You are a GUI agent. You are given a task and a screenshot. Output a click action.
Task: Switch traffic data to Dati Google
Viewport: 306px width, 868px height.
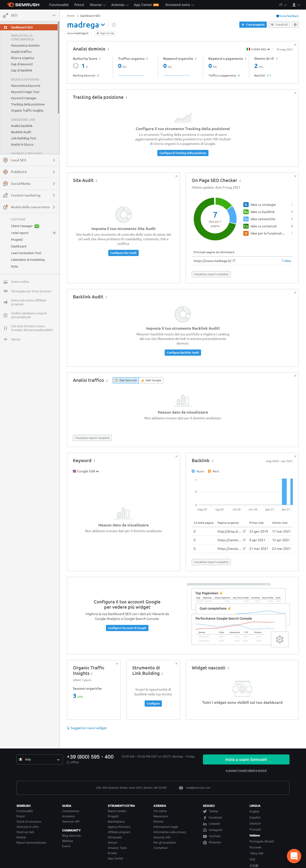[x=151, y=380]
